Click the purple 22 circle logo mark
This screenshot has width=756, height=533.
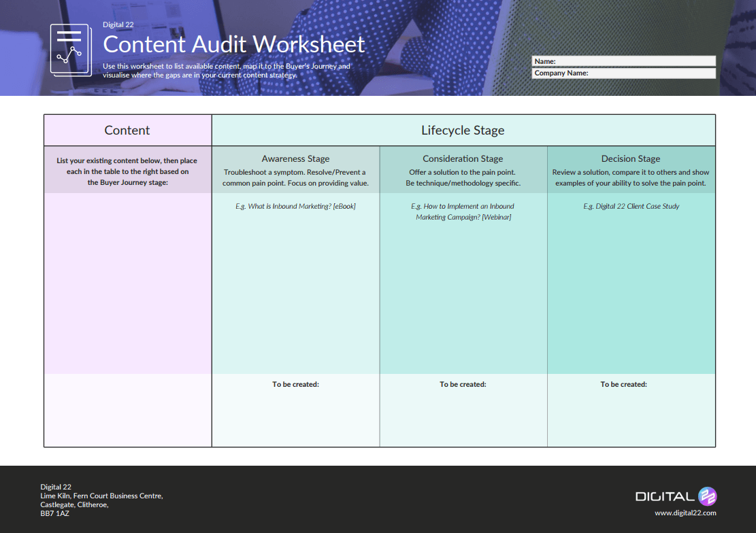tap(708, 496)
